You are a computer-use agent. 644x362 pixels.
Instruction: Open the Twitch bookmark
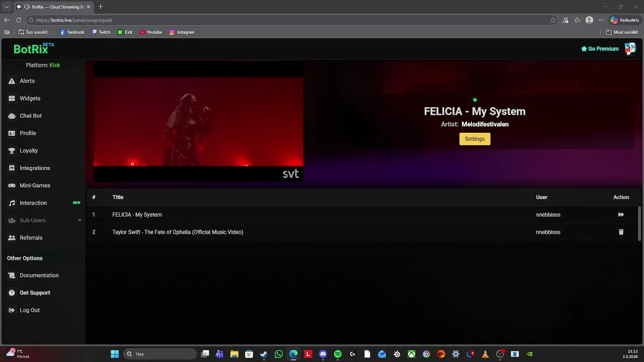tap(101, 32)
